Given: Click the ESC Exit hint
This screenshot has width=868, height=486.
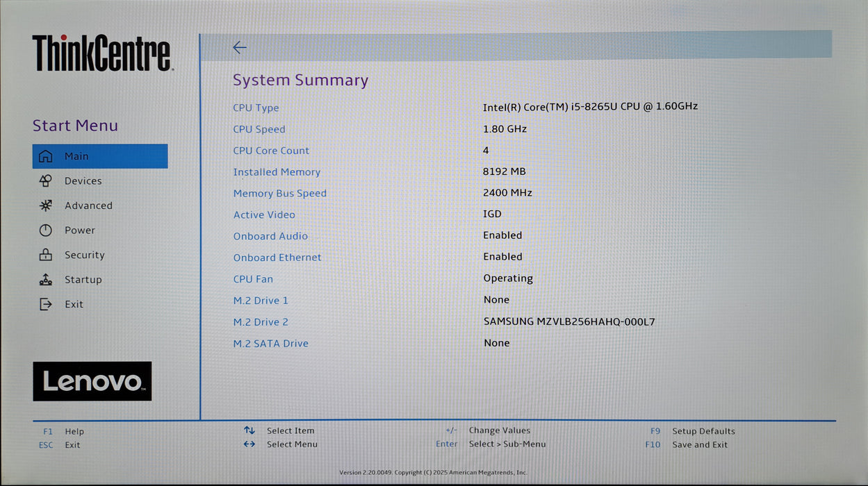Looking at the screenshot, I should point(60,445).
